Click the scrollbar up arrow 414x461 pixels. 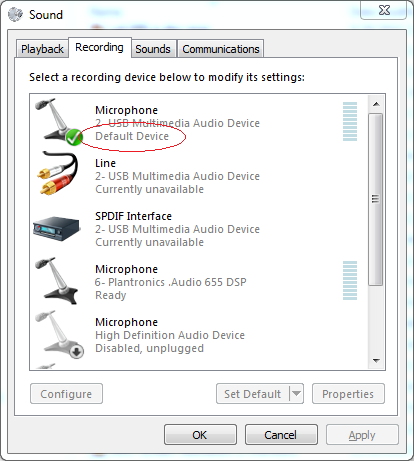[x=377, y=104]
